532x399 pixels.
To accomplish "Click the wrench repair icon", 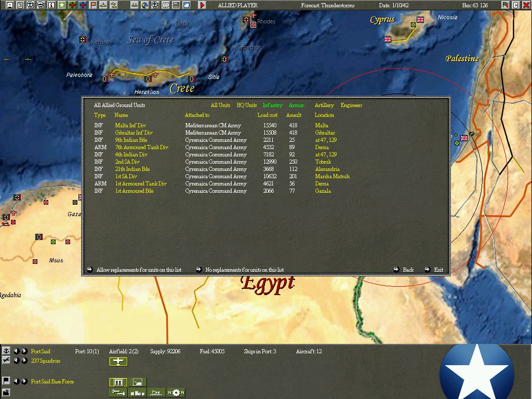I will 118,393.
